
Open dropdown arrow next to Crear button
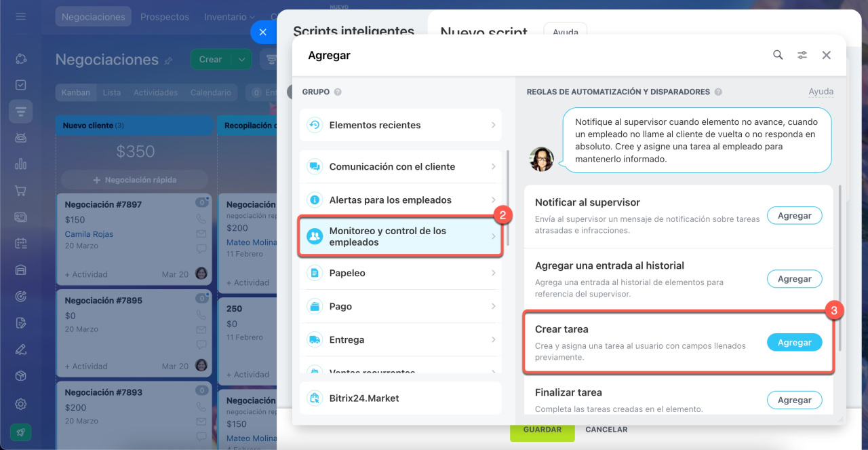coord(241,59)
